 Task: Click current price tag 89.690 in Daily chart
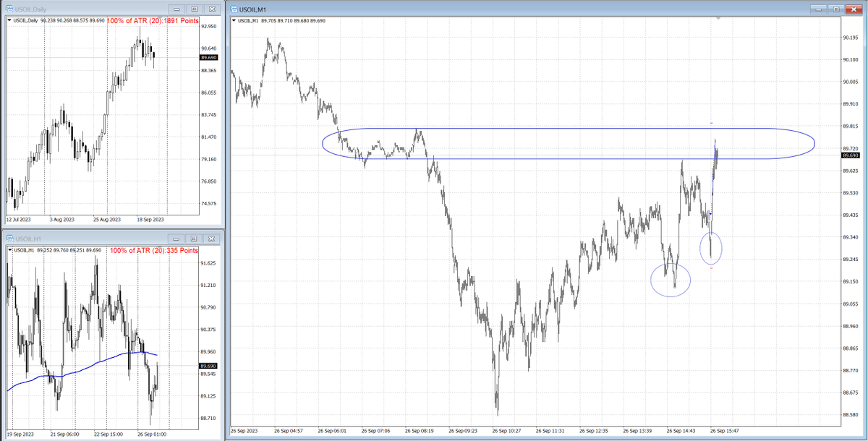(209, 57)
